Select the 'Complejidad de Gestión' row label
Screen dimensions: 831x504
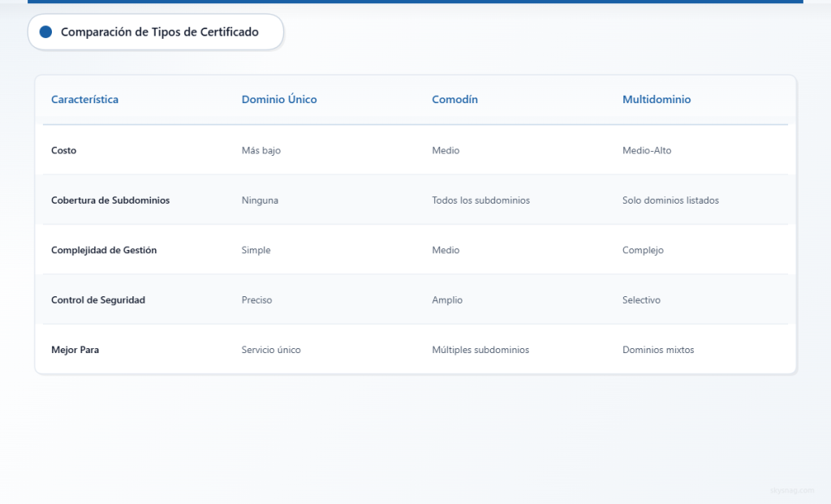click(104, 250)
